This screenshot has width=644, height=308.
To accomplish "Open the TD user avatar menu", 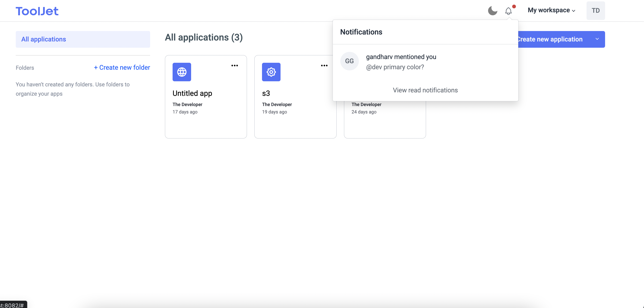I will (x=596, y=10).
